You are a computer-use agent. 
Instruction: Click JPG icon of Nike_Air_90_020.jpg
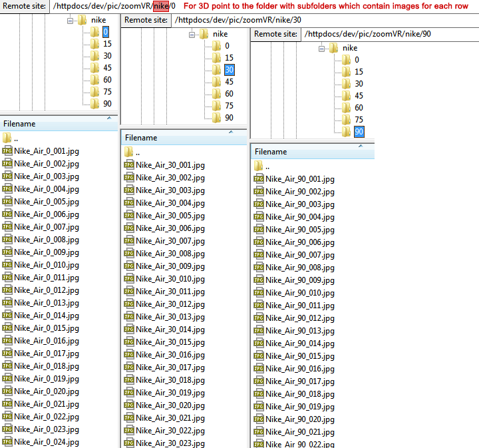(258, 419)
